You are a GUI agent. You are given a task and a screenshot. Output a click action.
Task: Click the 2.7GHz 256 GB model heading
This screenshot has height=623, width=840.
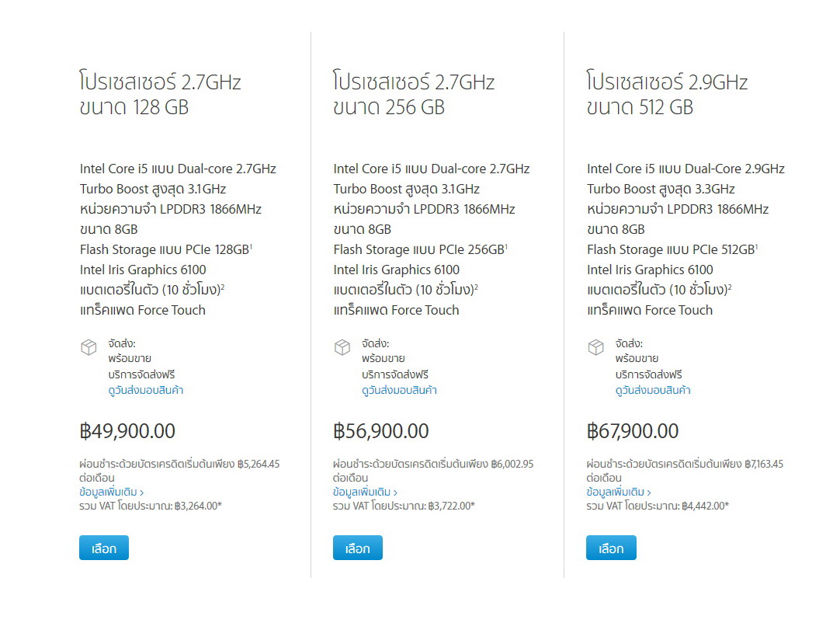414,94
